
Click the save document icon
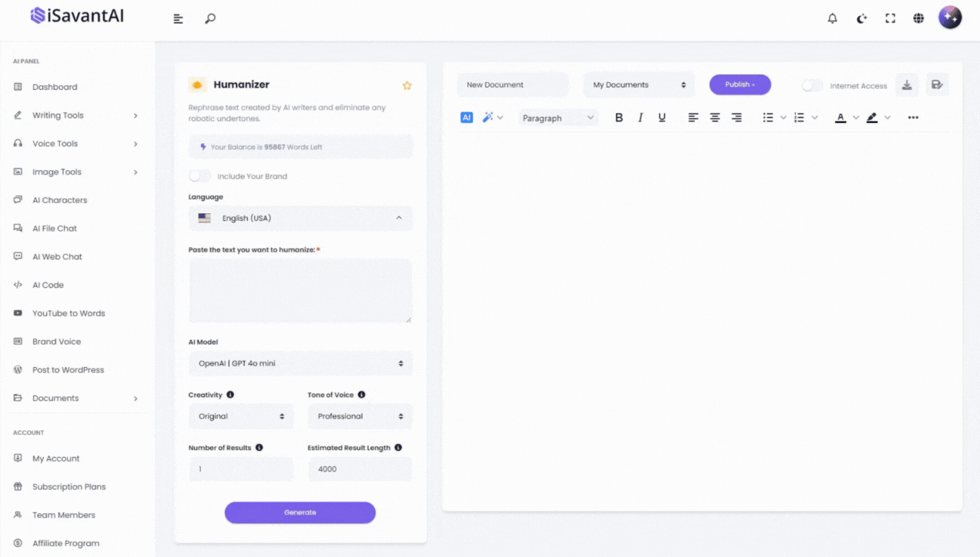pyautogui.click(x=937, y=85)
